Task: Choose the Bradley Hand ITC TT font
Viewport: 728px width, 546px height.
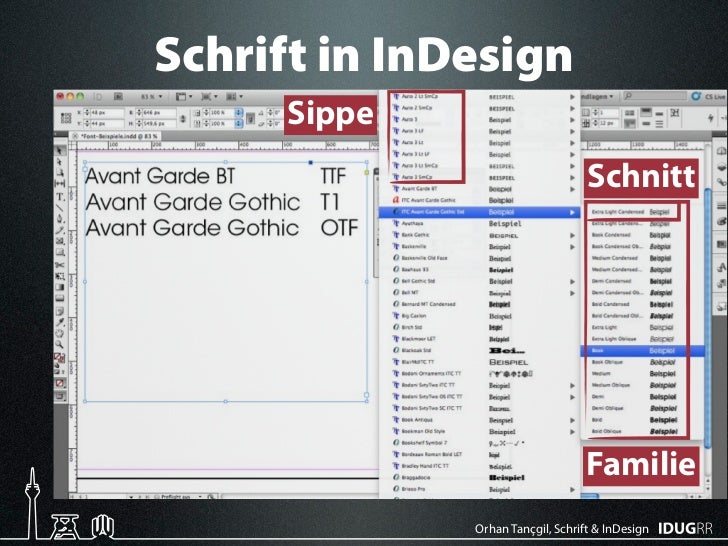Action: click(x=480, y=466)
